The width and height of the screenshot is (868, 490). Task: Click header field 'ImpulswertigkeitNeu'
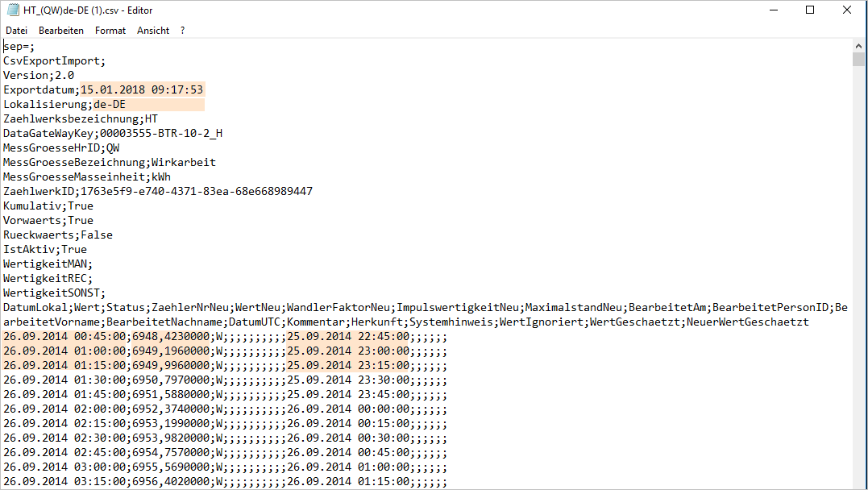pos(458,307)
